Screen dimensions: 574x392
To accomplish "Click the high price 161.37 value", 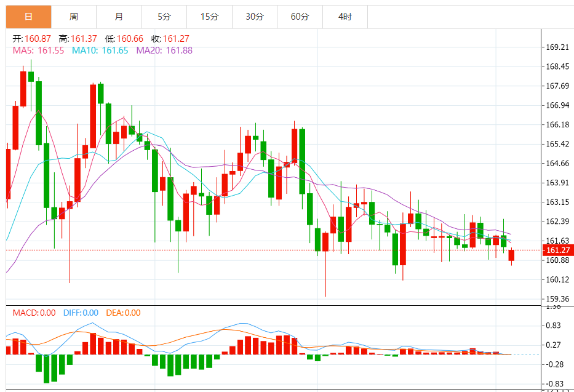I will (84, 39).
